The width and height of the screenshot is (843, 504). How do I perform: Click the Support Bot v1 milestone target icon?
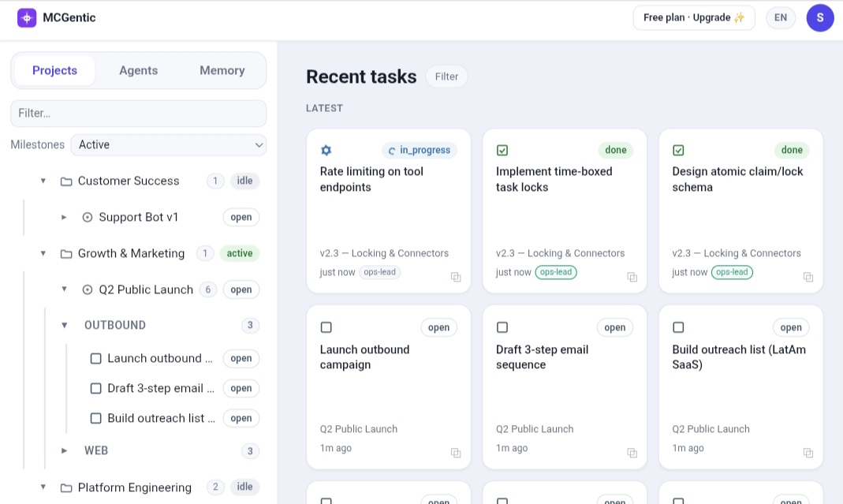87,218
